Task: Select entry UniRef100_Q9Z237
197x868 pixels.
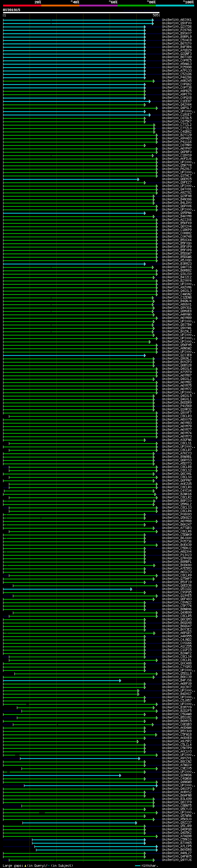Action: [x=176, y=822]
